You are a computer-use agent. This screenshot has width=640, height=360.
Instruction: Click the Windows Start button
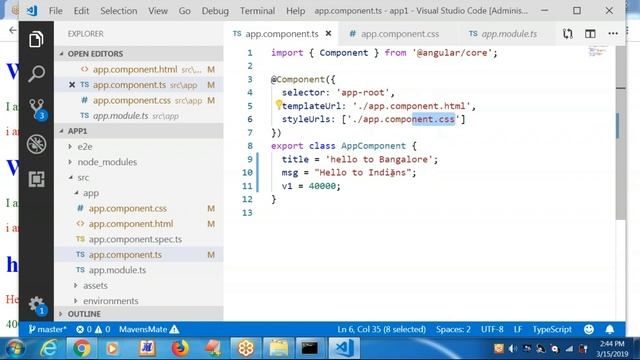coord(15,348)
